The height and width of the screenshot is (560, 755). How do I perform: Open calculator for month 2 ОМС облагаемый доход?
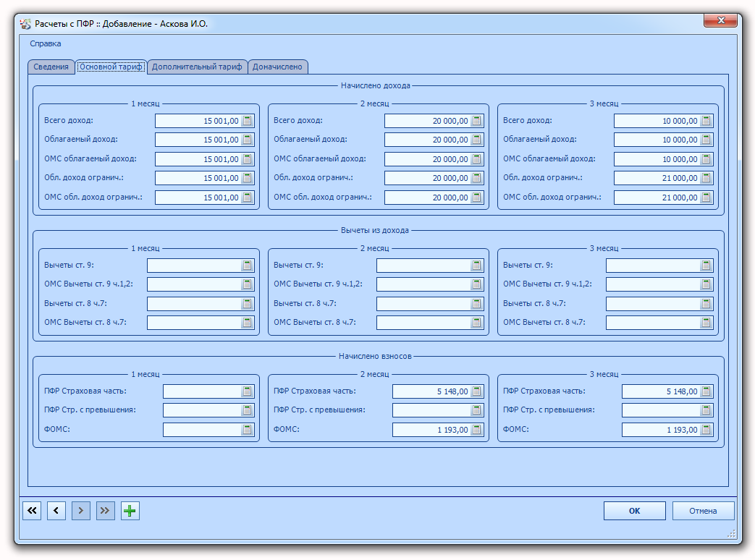[477, 159]
